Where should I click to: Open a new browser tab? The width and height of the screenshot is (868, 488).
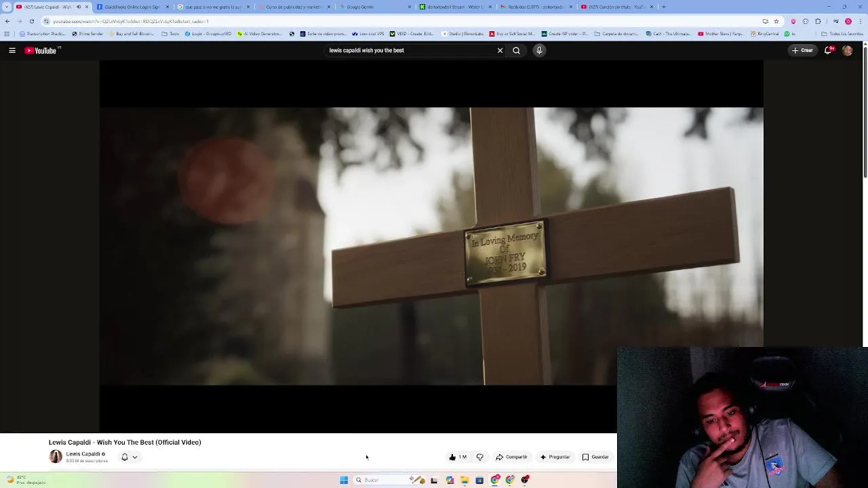tap(663, 7)
